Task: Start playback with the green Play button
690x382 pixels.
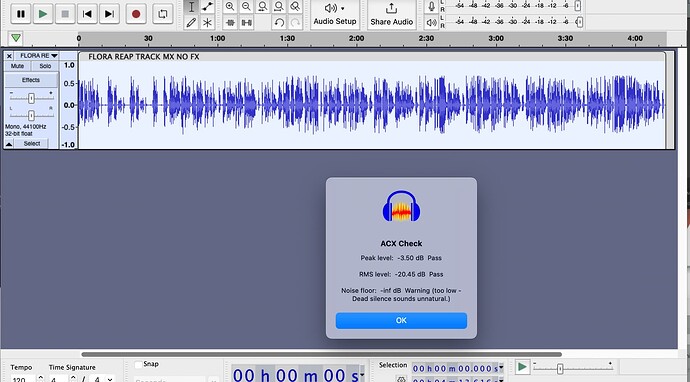Action: (43, 14)
